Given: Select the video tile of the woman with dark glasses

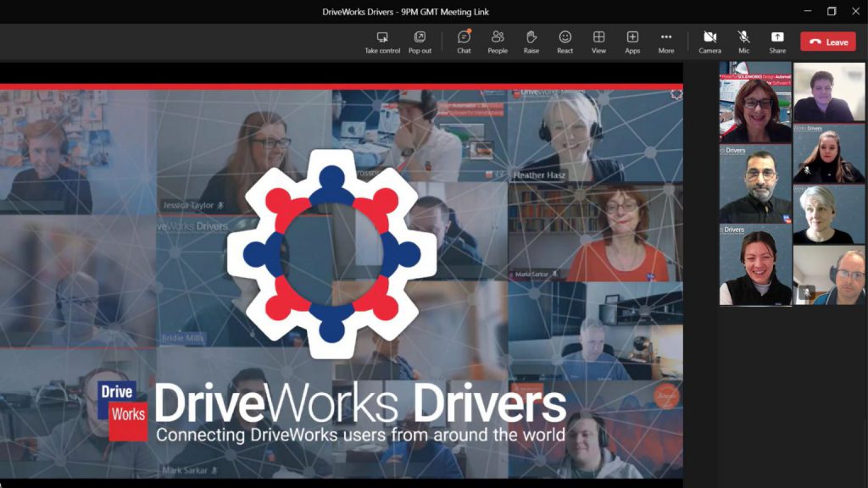Looking at the screenshot, I should (x=755, y=102).
